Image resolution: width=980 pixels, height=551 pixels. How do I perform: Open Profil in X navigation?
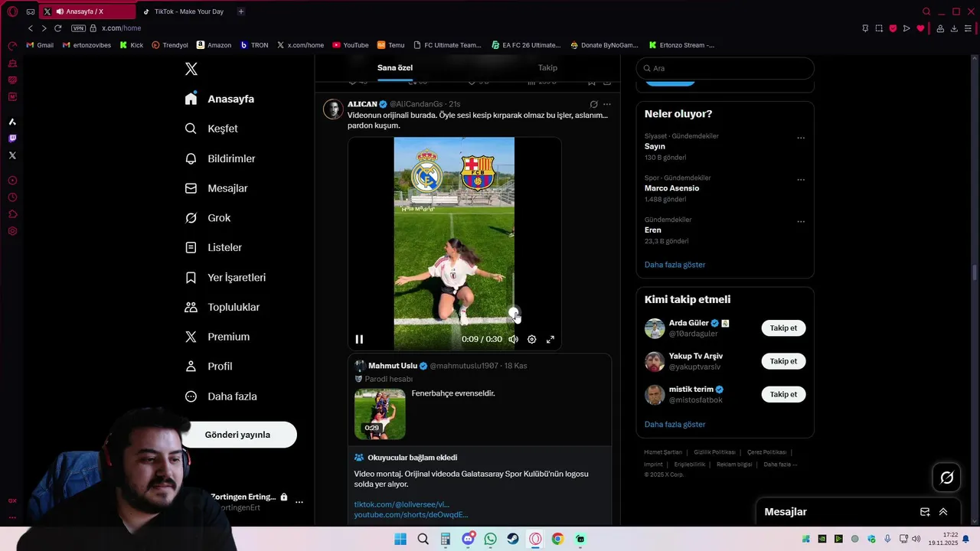pyautogui.click(x=209, y=367)
